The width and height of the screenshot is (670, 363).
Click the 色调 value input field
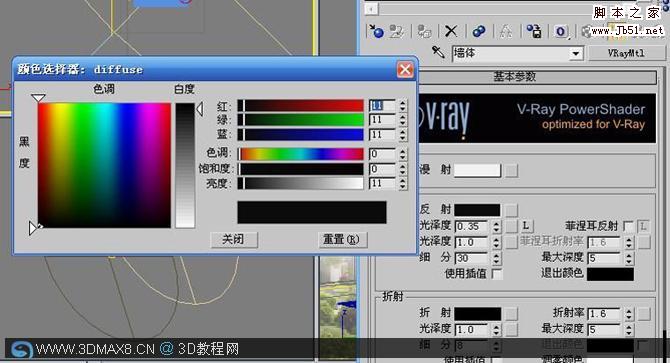click(383, 154)
